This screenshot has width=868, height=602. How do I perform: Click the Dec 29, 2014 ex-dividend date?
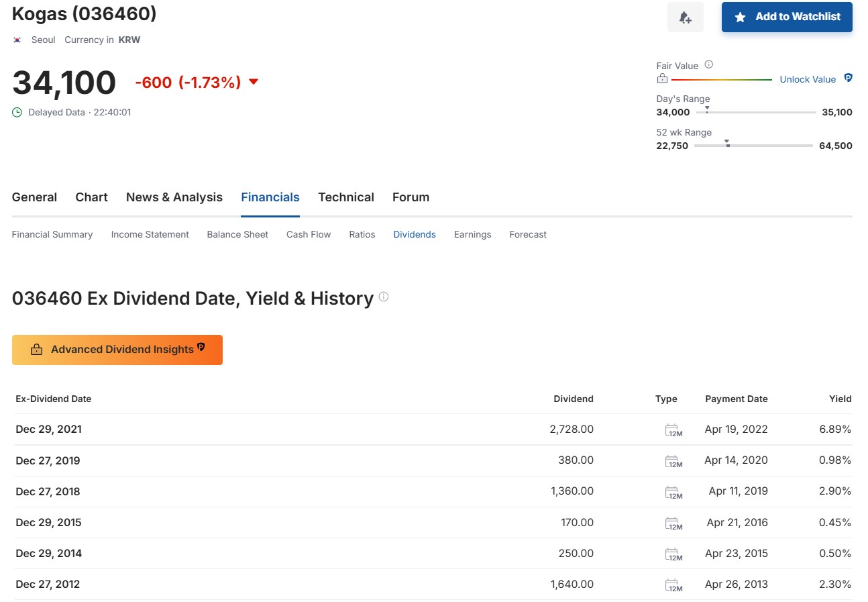click(48, 553)
